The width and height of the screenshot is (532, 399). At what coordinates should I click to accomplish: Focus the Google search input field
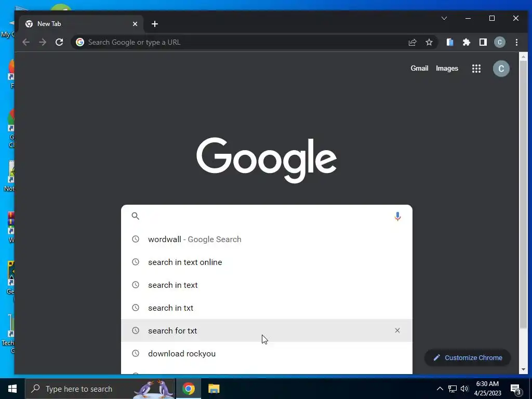click(267, 216)
